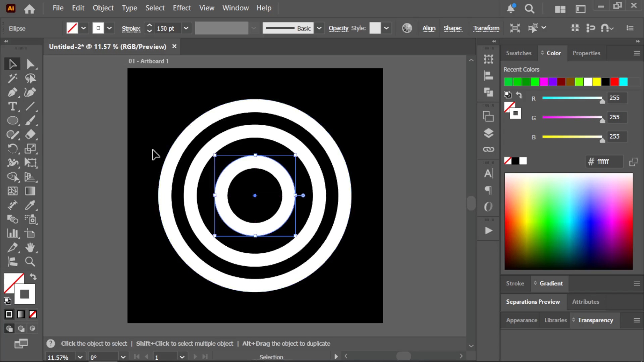644x362 pixels.
Task: Swap fill and stroke in Color panel
Action: [x=519, y=95]
